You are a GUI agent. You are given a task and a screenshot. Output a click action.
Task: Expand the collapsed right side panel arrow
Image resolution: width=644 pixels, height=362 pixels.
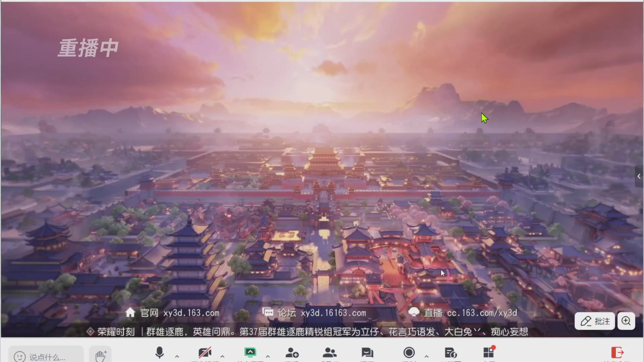click(639, 176)
